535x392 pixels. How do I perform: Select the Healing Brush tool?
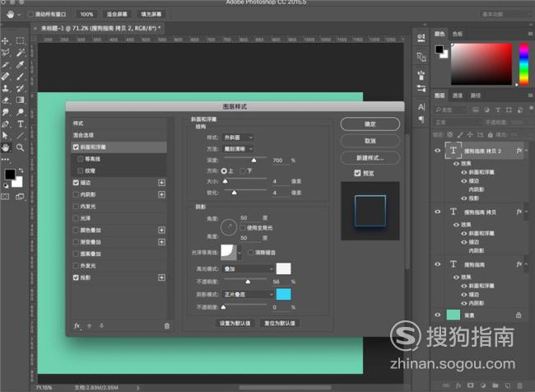[x=6, y=77]
